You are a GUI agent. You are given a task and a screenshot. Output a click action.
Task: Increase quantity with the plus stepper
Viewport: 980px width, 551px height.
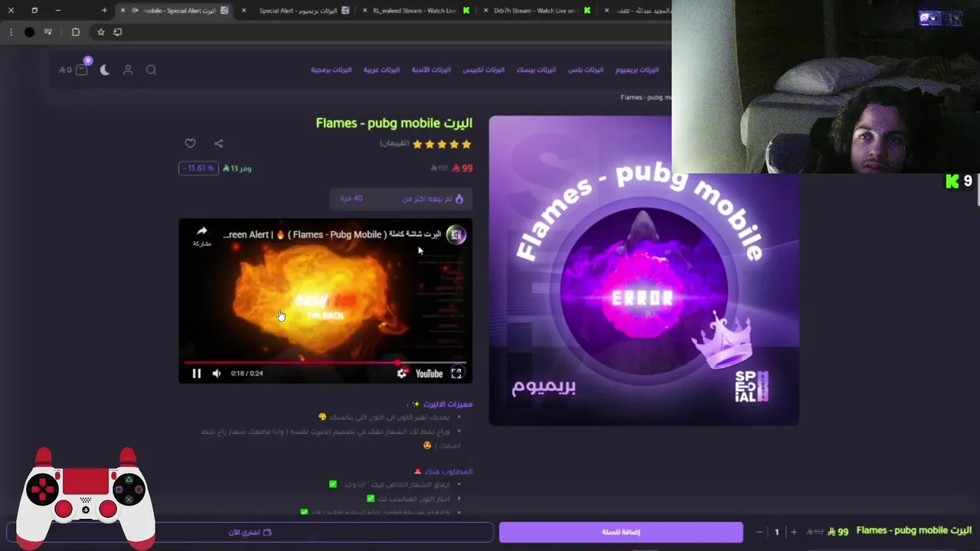[794, 532]
